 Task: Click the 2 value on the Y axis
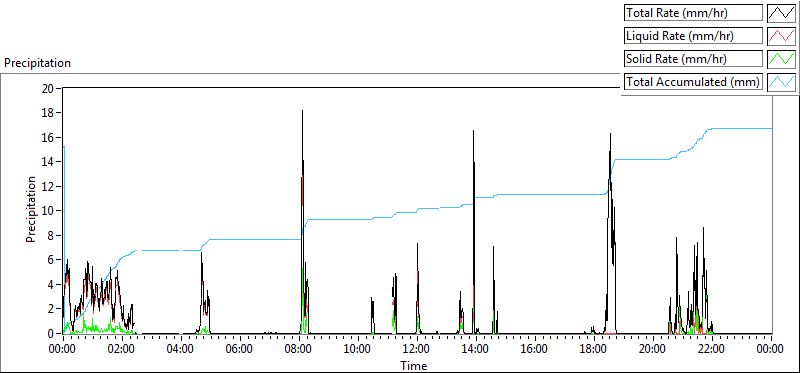pos(51,309)
